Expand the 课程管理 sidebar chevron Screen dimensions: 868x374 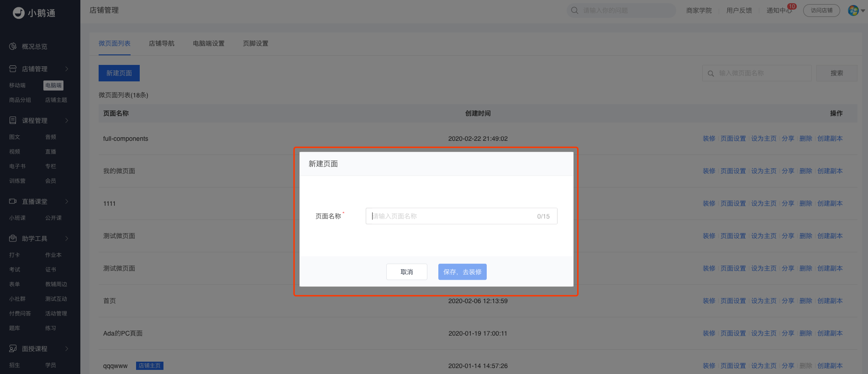click(x=67, y=120)
